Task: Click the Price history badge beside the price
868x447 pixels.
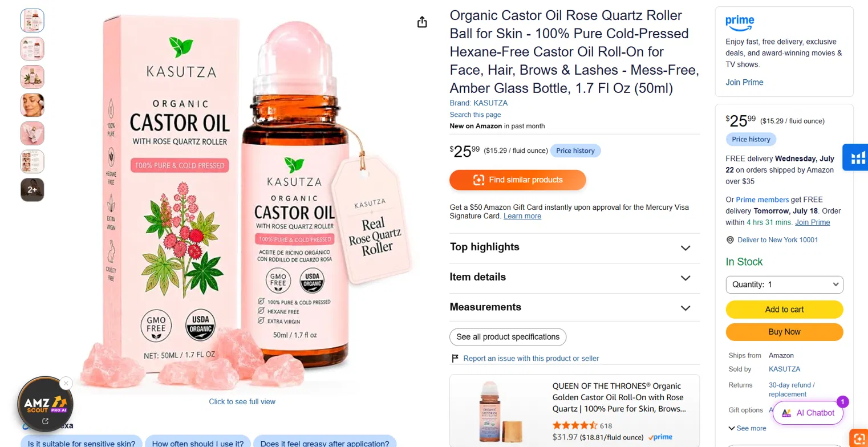Action: 575,151
